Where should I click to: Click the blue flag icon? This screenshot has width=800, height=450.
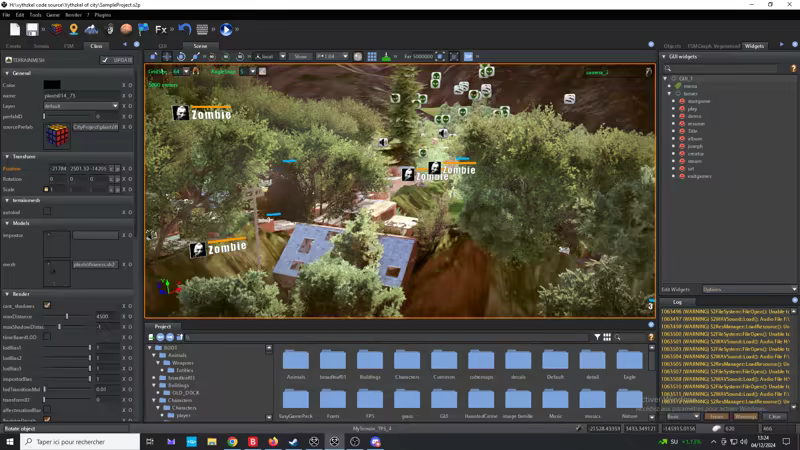(x=143, y=30)
